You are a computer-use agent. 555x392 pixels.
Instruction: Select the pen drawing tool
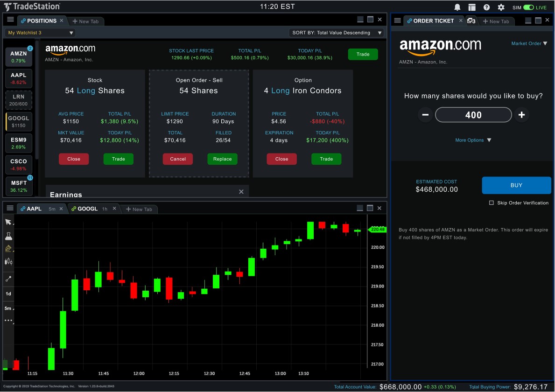pos(8,249)
